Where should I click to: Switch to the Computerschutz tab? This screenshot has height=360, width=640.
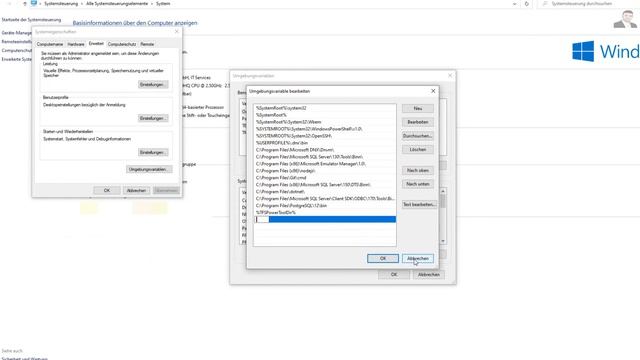(x=122, y=44)
